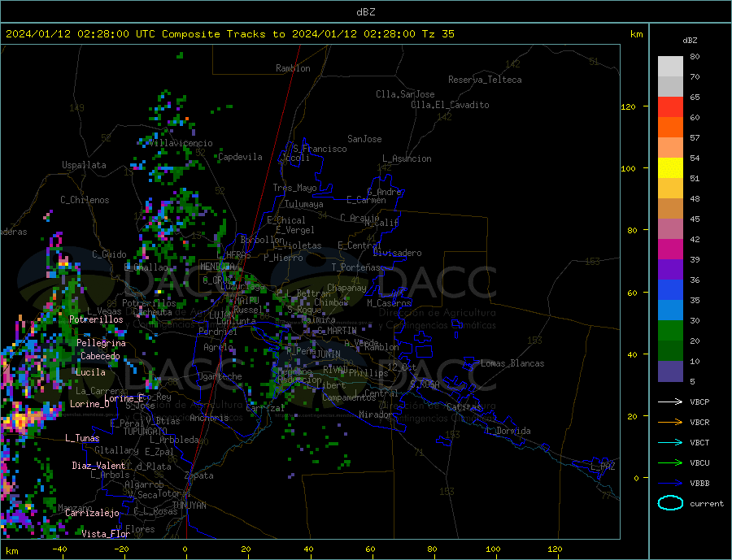Click the '80' value on dBZ scale
This screenshot has height=560, width=732.
point(695,56)
